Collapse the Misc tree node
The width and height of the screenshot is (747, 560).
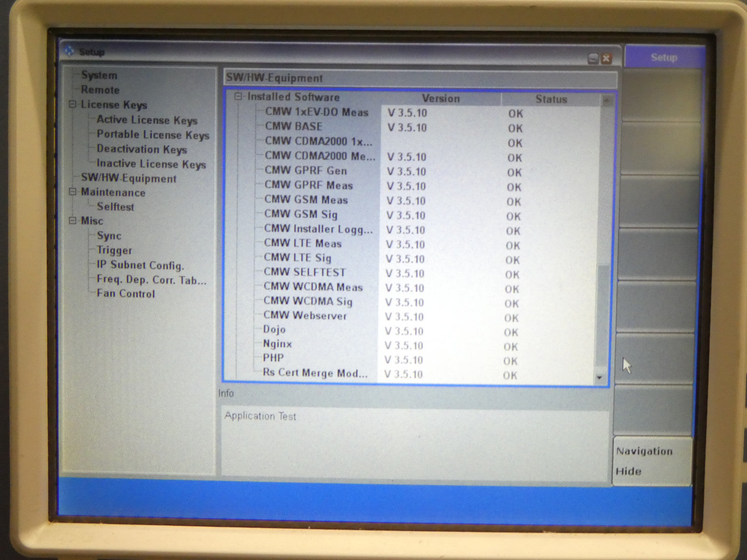[73, 221]
